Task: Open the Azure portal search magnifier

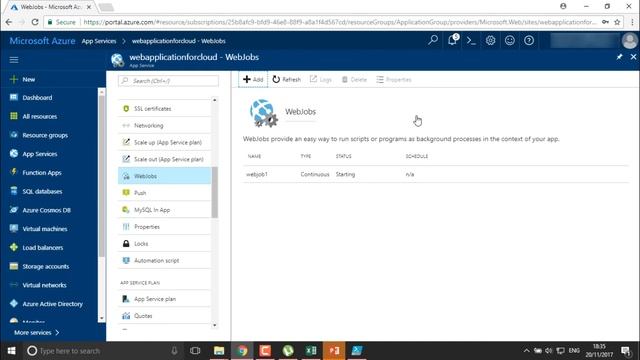Action: [x=433, y=40]
